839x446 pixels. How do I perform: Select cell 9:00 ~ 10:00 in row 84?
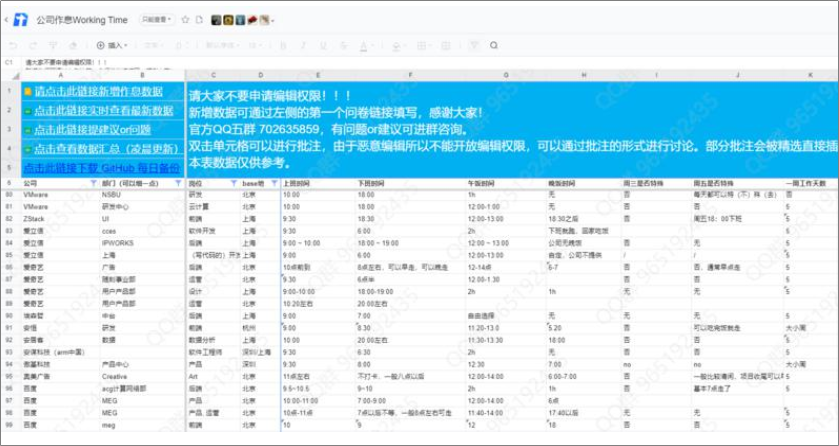pos(318,243)
